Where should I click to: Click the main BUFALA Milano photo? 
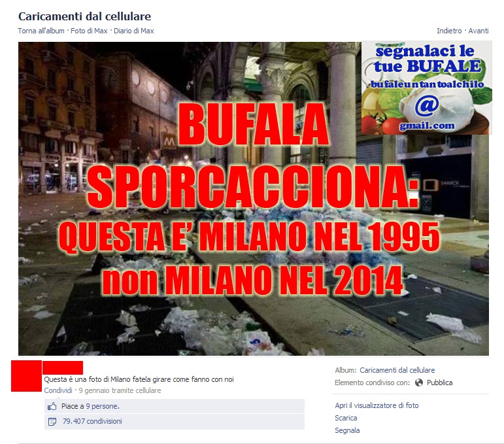point(254,199)
